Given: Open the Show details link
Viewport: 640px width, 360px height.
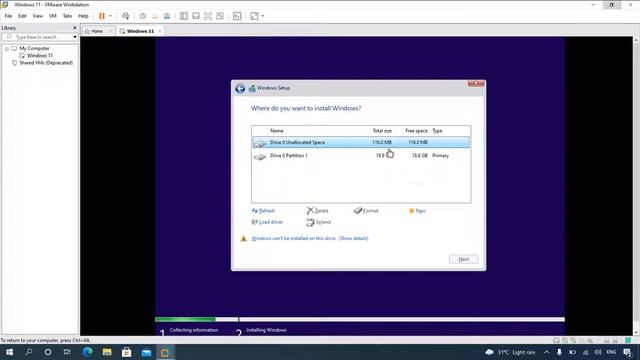Looking at the screenshot, I should pos(353,238).
